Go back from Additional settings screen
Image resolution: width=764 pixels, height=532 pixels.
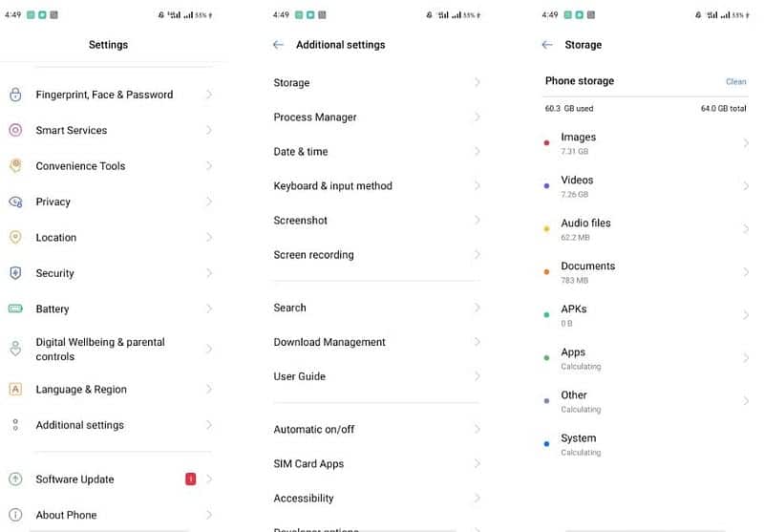tap(278, 45)
